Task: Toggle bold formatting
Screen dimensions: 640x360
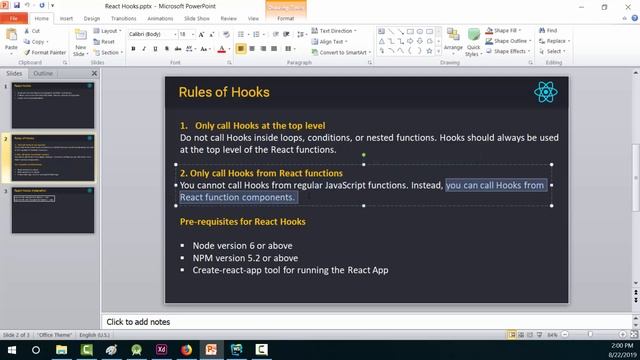Action: [133, 49]
